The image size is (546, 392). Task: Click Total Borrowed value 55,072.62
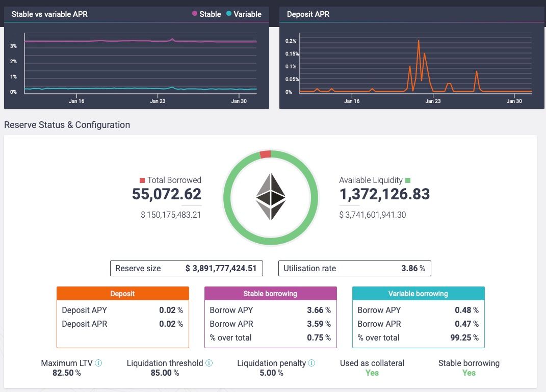point(166,194)
